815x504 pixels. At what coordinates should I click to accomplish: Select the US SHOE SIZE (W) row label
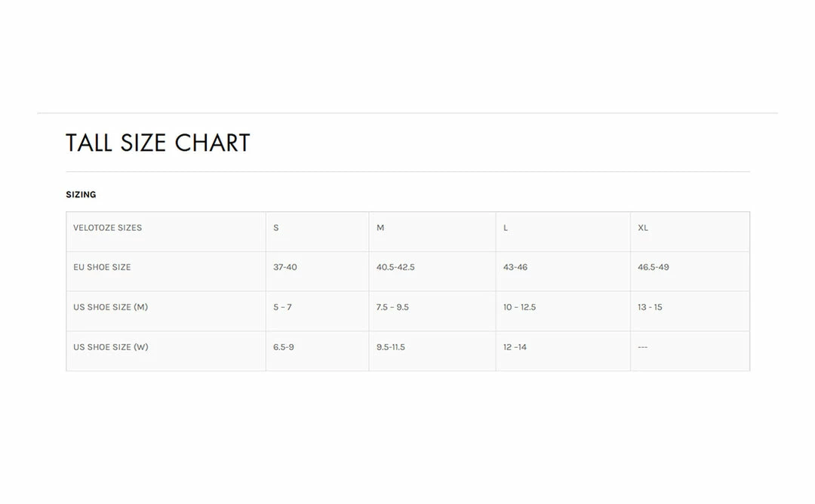pyautogui.click(x=111, y=347)
